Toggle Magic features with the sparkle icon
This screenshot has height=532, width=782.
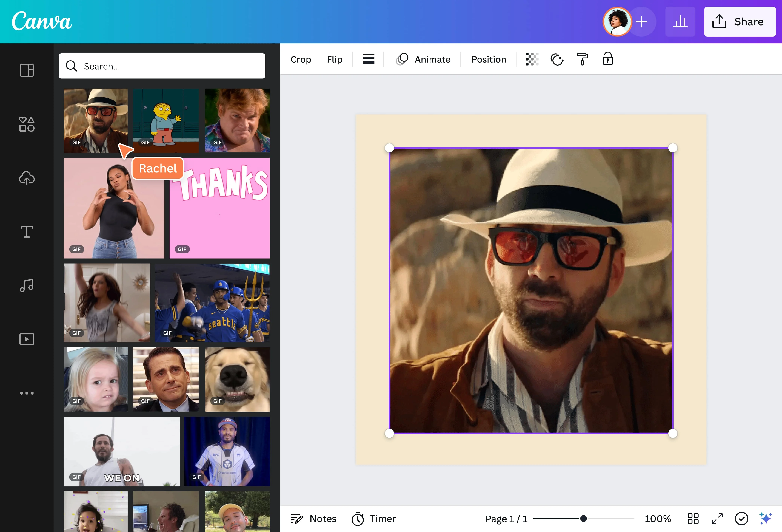coord(766,519)
